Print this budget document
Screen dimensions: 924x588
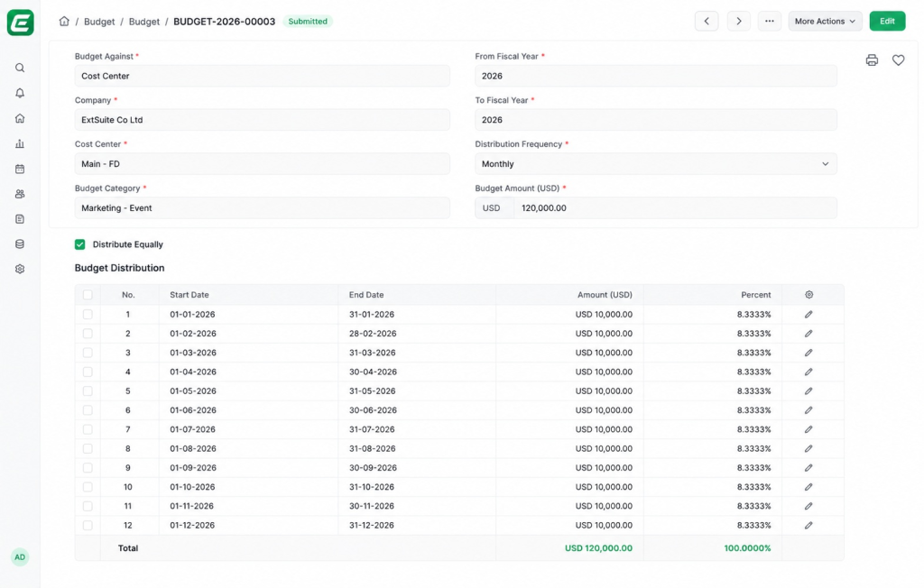[872, 60]
